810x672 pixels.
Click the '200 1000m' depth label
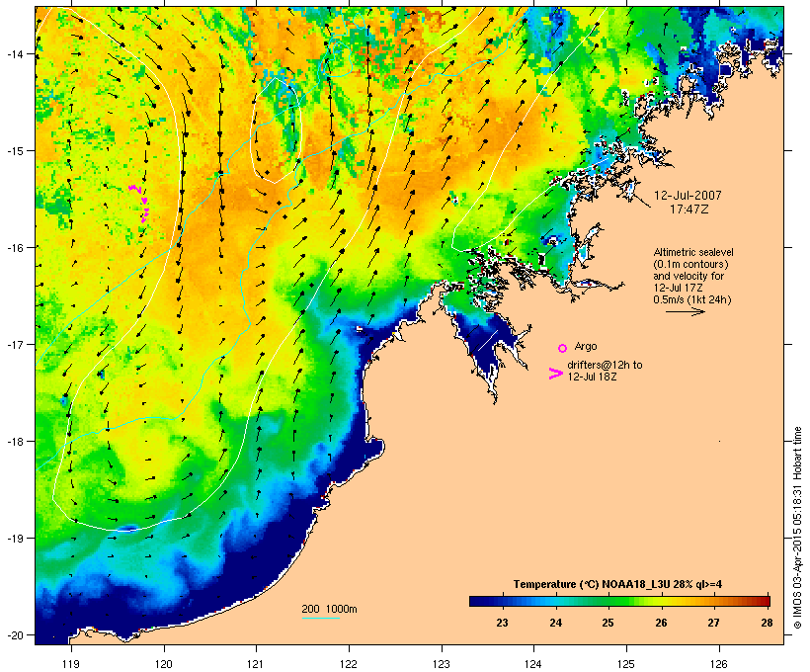[329, 609]
